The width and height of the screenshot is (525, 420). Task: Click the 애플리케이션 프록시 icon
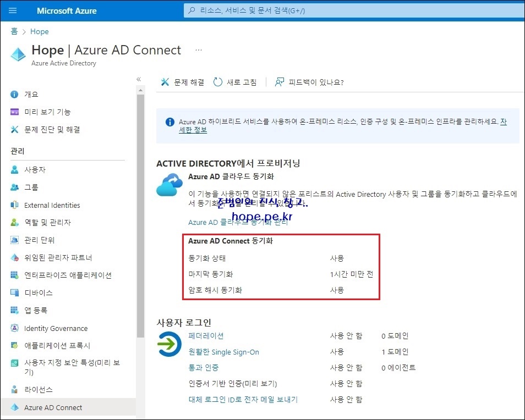tap(14, 345)
